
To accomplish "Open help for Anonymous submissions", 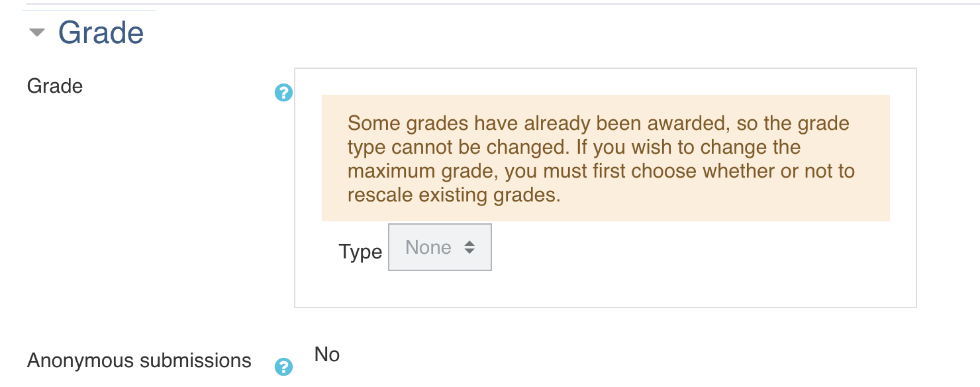I will coord(283,366).
